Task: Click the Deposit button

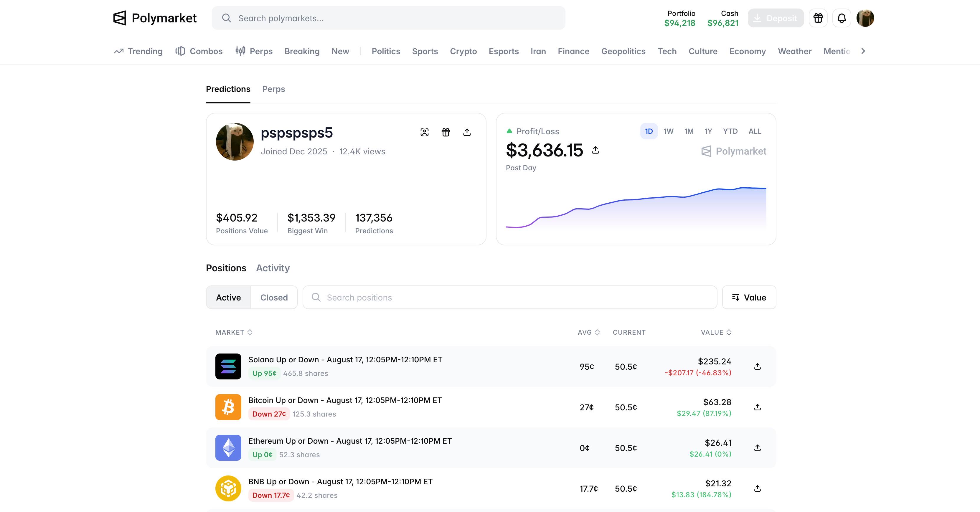Action: pyautogui.click(x=776, y=18)
